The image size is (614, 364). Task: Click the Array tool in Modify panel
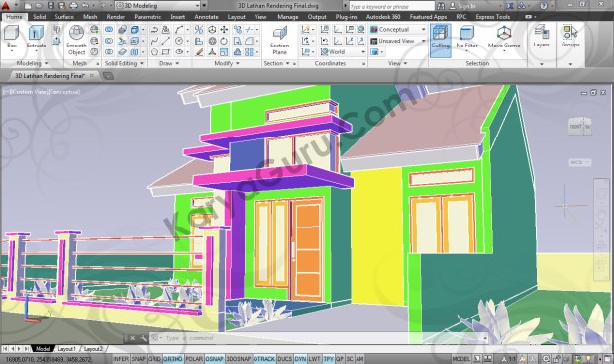tap(249, 52)
